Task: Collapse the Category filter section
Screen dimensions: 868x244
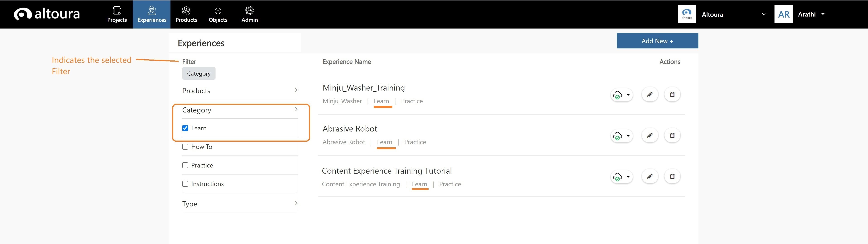Action: (240, 110)
